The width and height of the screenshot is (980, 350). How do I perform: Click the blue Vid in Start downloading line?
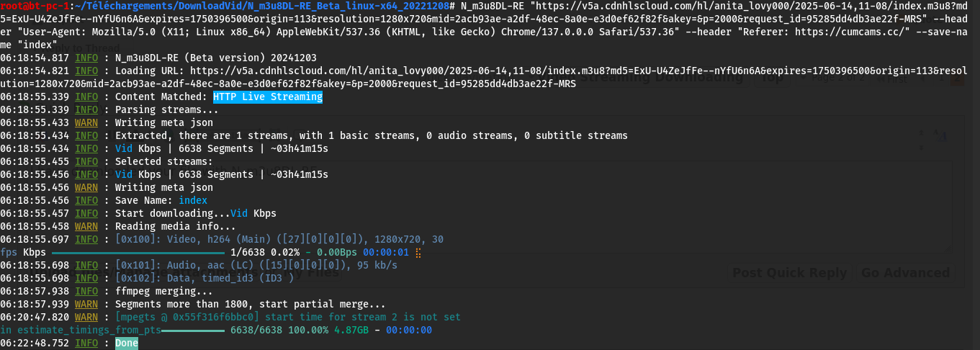(x=239, y=213)
